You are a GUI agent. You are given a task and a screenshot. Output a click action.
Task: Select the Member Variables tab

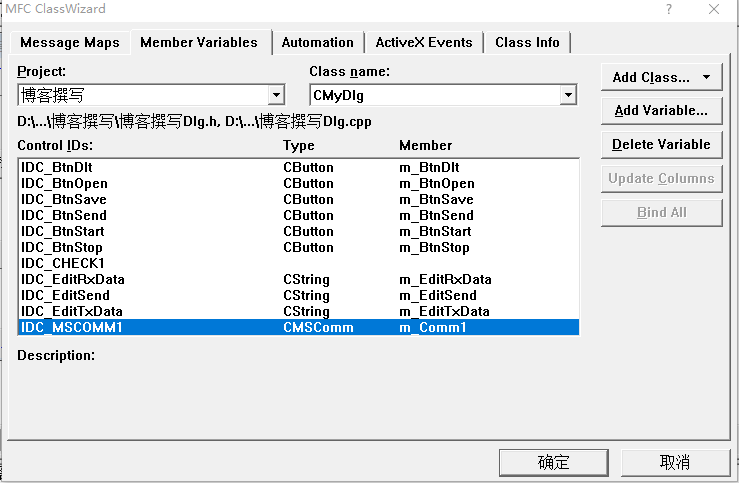tap(199, 42)
